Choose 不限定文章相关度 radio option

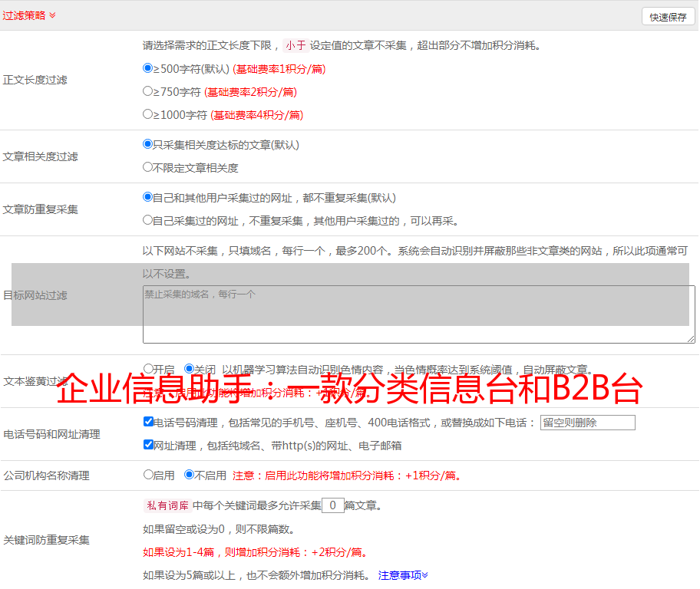pos(148,167)
